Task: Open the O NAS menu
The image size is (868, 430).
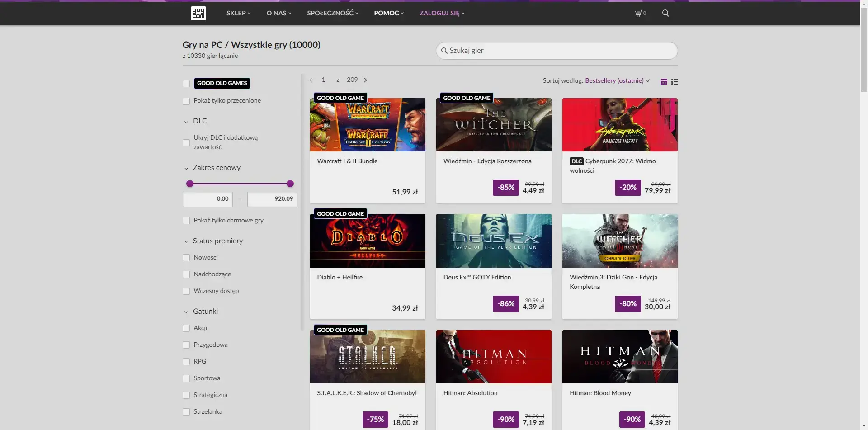Action: [278, 13]
